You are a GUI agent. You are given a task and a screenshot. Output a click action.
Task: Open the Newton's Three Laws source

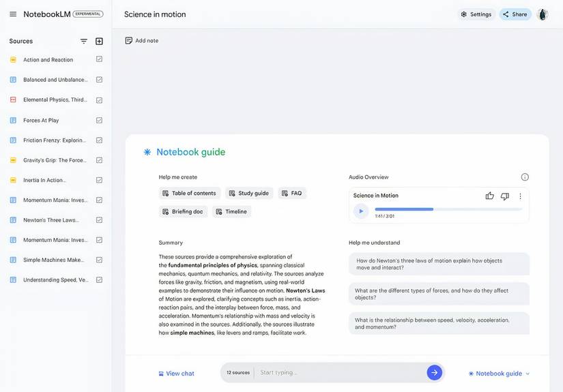click(51, 220)
